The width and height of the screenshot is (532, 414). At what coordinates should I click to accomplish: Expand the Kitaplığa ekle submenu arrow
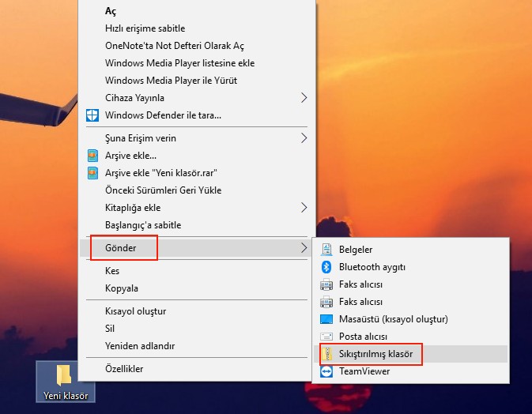[x=304, y=208]
